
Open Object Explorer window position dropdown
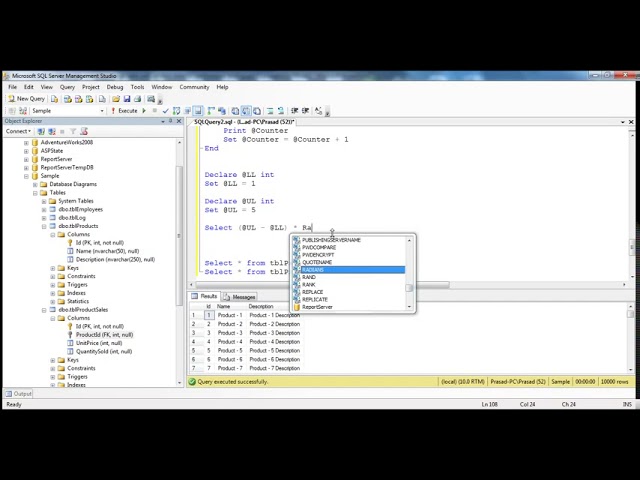(x=163, y=121)
